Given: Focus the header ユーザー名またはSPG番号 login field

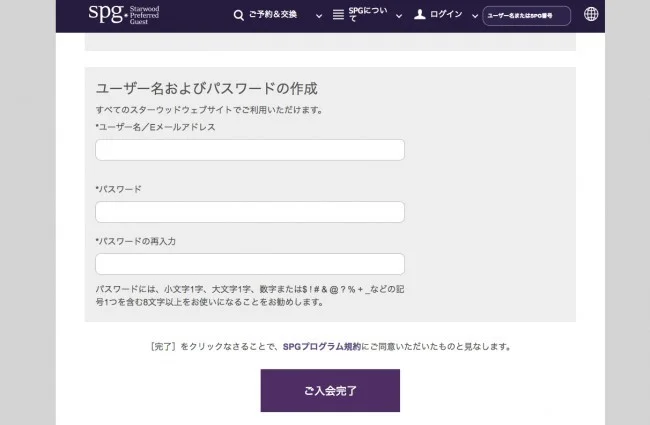Looking at the screenshot, I should click(526, 15).
